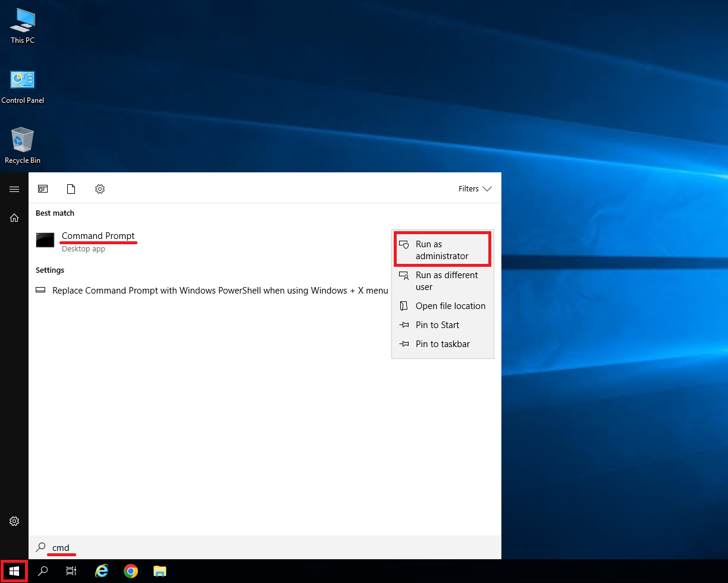Click the Desktop app subtitle text
Screen dimensions: 728x583
[x=83, y=249]
